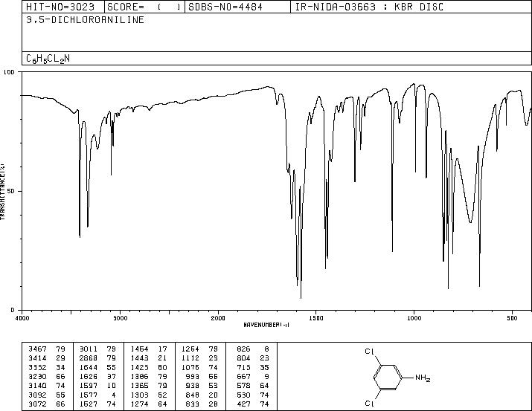This screenshot has width=532, height=411.
Task: Select peak value 3072 in the table
Action: [37, 404]
